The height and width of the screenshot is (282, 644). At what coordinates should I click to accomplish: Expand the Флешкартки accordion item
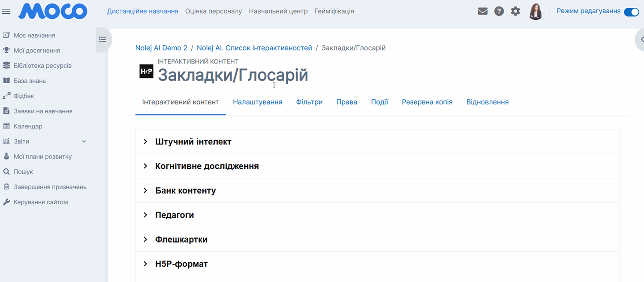[181, 240]
